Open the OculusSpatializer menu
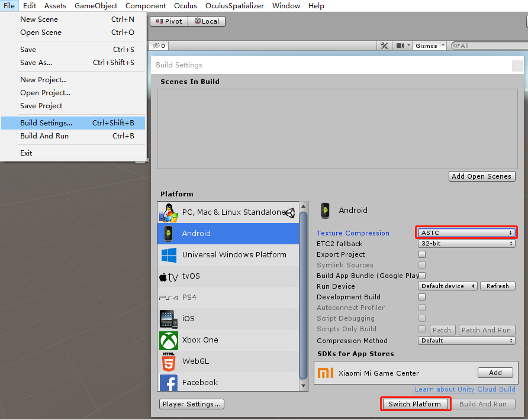 pyautogui.click(x=235, y=6)
